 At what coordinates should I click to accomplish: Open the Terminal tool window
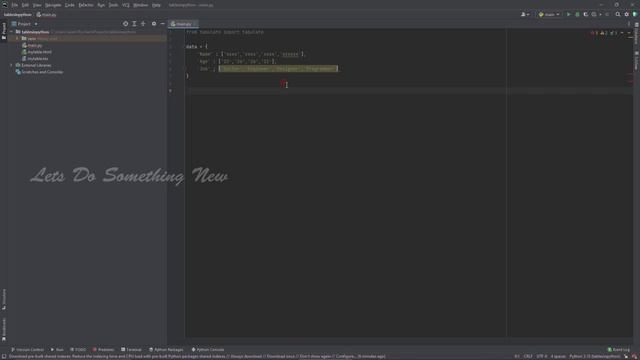coord(131,350)
